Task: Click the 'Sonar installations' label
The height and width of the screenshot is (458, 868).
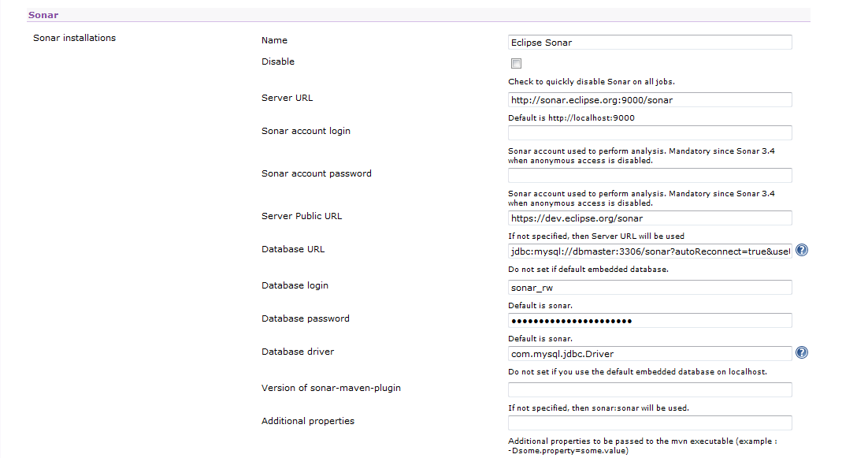Action: point(74,38)
